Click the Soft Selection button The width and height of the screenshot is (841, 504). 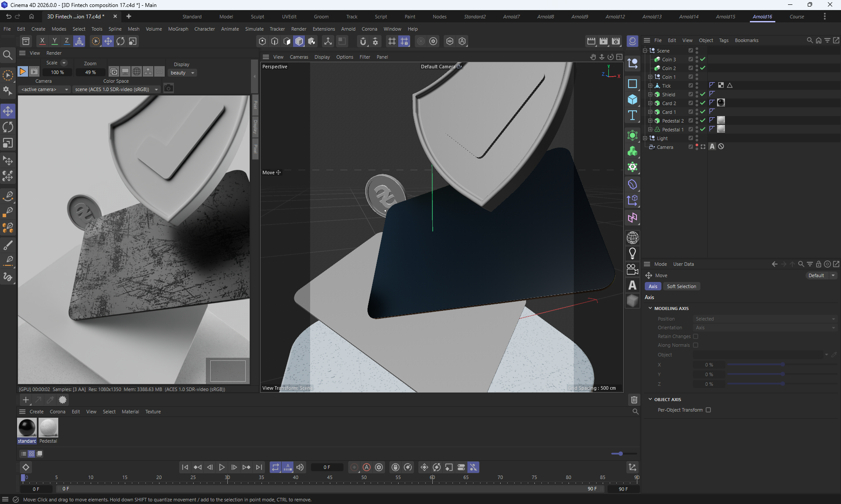681,286
